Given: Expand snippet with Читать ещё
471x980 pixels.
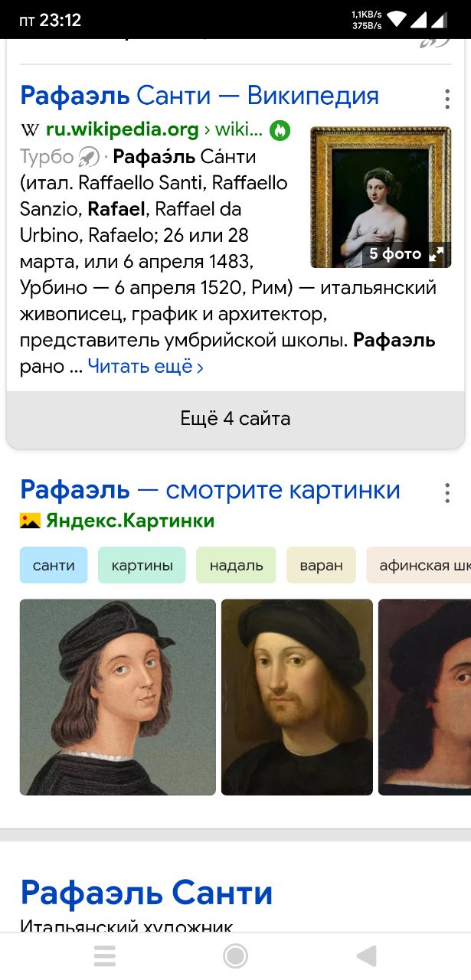Looking at the screenshot, I should click(x=146, y=367).
